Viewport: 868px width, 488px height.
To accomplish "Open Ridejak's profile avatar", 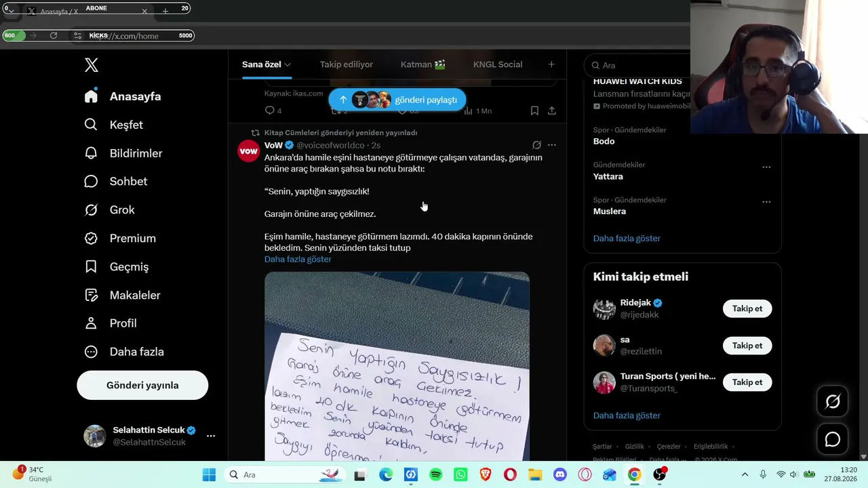I will (604, 308).
